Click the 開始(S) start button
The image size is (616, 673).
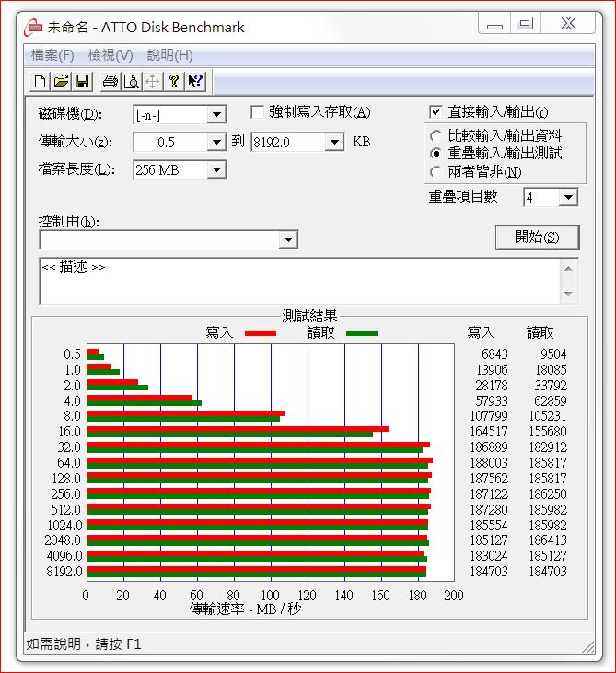[x=537, y=237]
